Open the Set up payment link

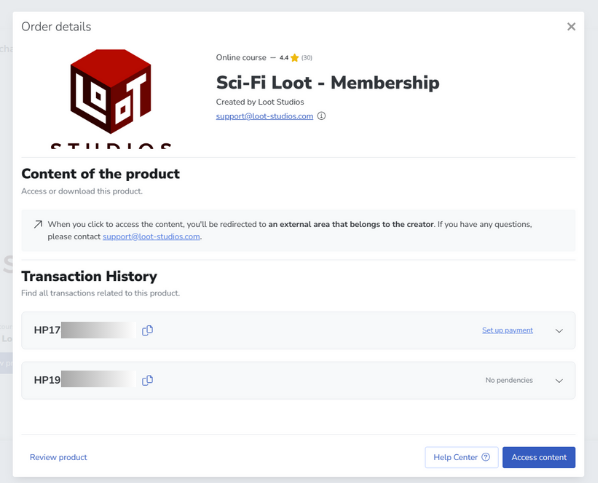click(x=507, y=330)
